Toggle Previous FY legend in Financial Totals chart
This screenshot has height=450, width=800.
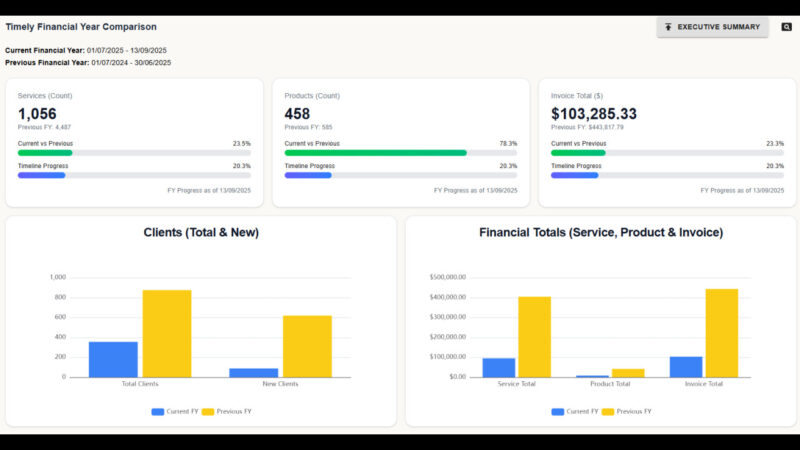628,411
